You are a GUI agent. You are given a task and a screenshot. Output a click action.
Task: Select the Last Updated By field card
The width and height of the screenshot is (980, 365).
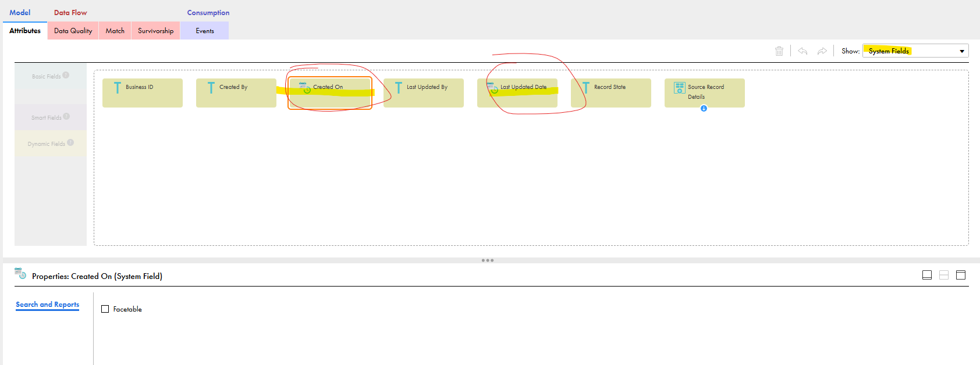[424, 93]
